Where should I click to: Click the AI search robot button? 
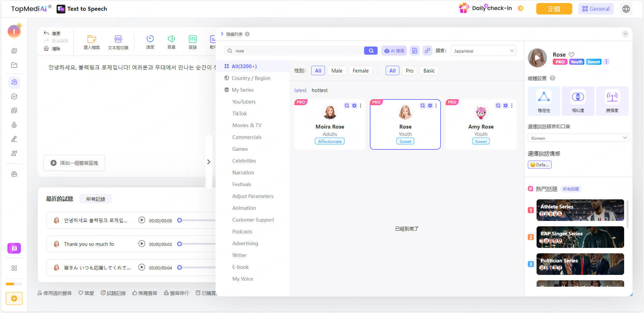tap(394, 51)
